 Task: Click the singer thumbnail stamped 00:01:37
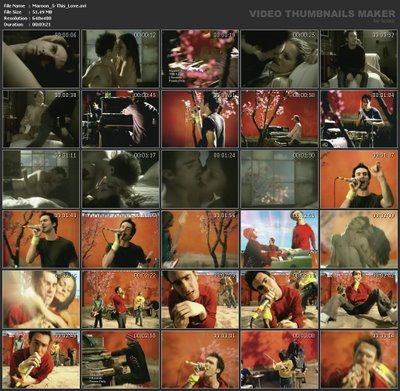tap(359, 179)
